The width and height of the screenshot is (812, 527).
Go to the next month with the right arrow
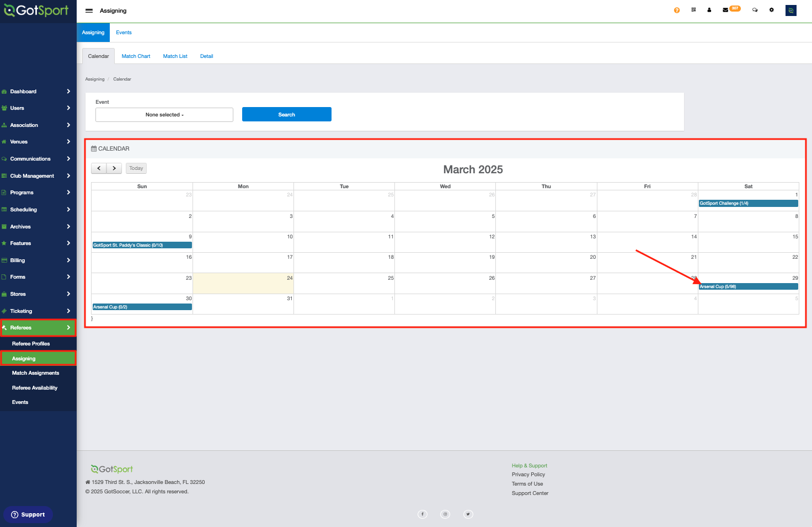pyautogui.click(x=114, y=168)
